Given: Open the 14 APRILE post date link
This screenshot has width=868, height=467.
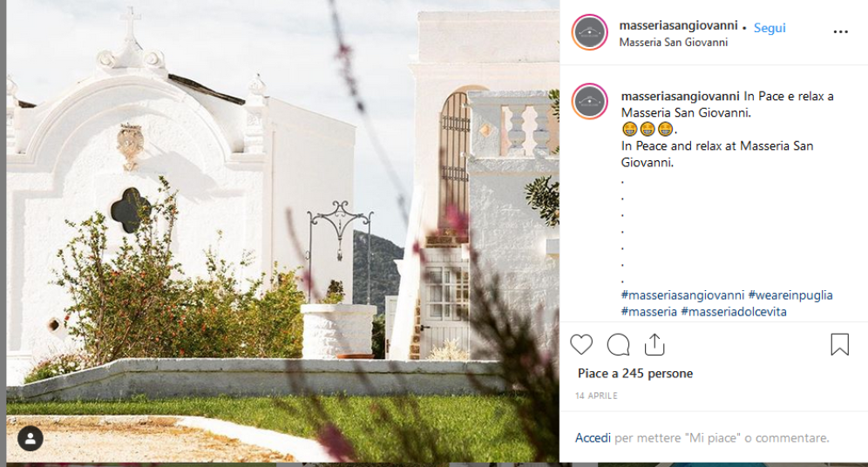Looking at the screenshot, I should tap(596, 396).
